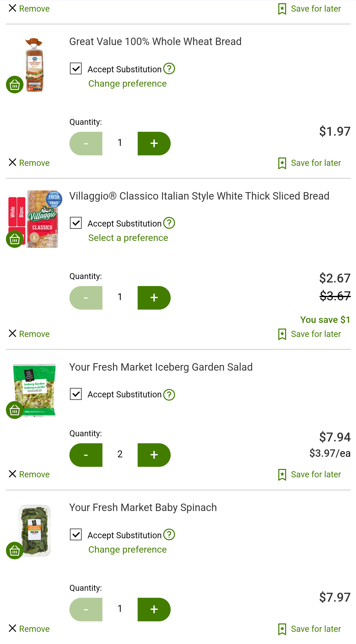356x644 pixels.
Task: Open Change preference for Whole Wheat Bread
Action: tap(127, 83)
